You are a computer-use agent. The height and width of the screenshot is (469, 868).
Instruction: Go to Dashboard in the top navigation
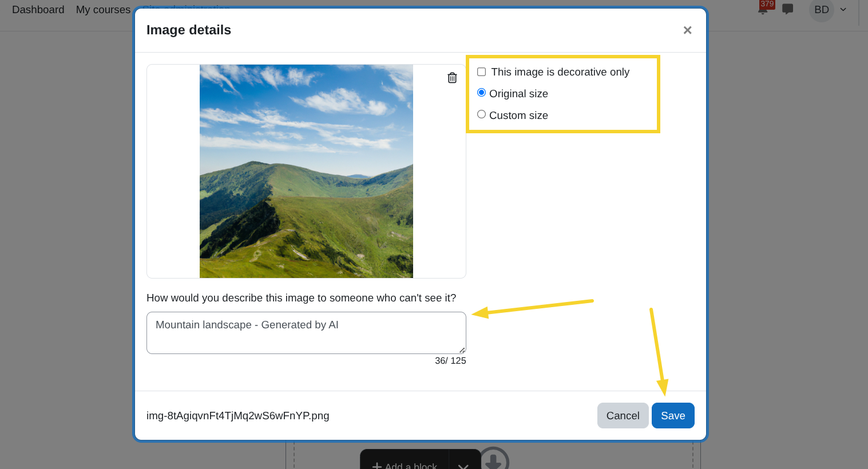[38, 10]
